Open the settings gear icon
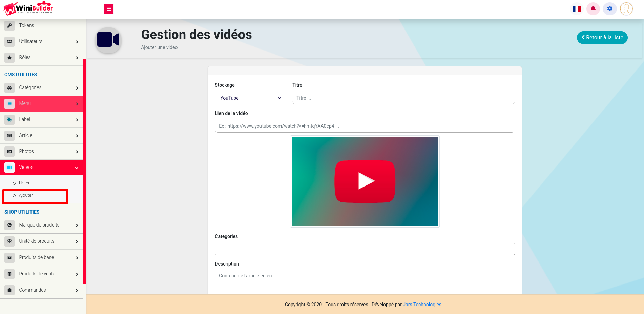The height and width of the screenshot is (314, 644). click(x=610, y=9)
